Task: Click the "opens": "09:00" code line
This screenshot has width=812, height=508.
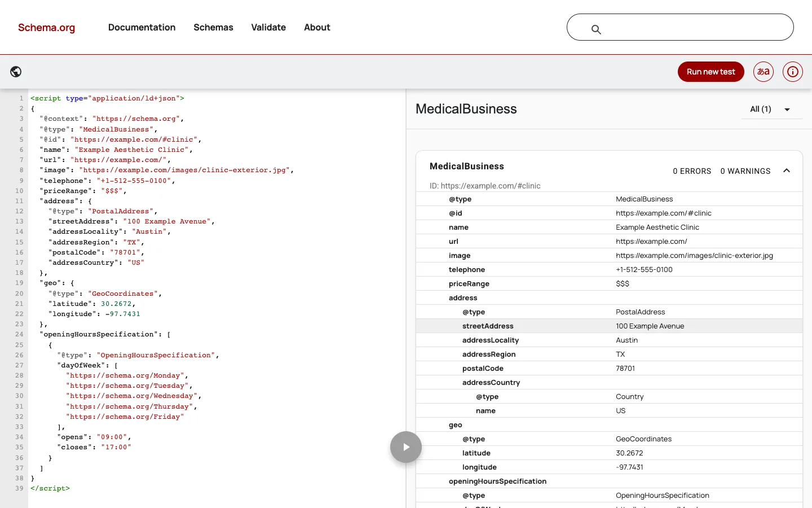Action: coord(94,437)
